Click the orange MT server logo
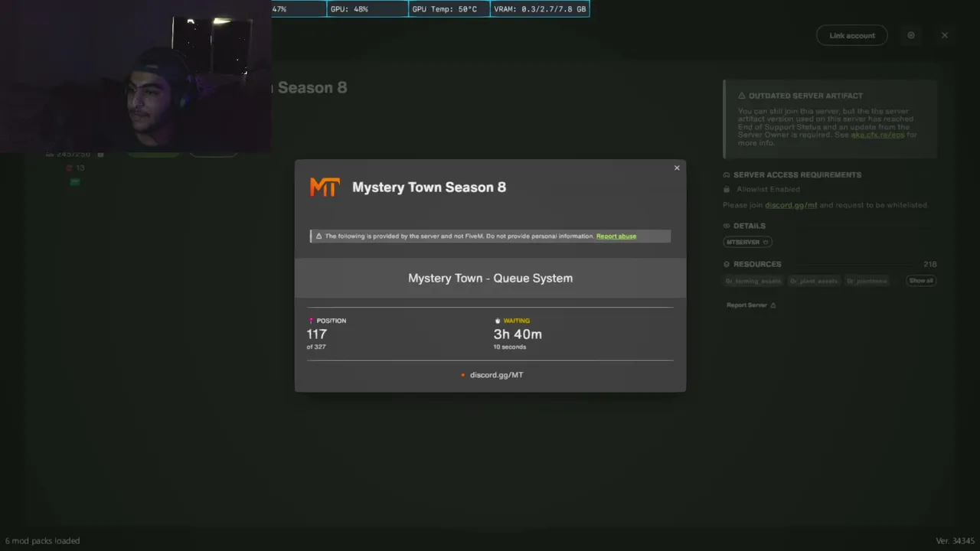The height and width of the screenshot is (551, 980). [324, 187]
